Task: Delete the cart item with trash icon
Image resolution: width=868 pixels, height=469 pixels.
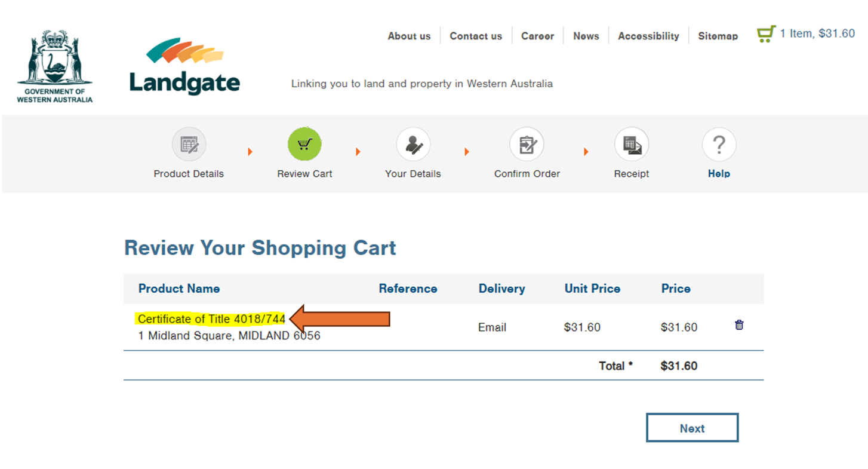Action: click(739, 325)
